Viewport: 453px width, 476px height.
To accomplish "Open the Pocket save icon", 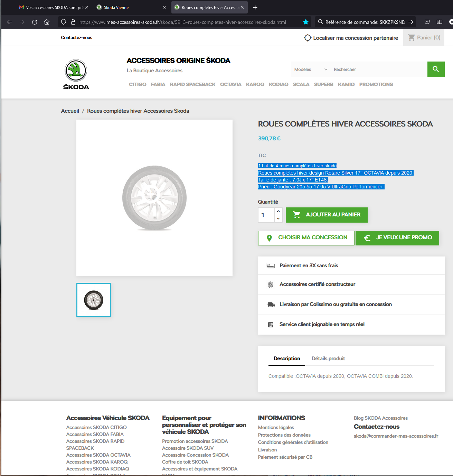I will pyautogui.click(x=427, y=22).
